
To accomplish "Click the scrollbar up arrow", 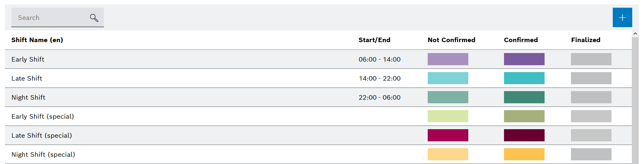I will click(x=635, y=34).
